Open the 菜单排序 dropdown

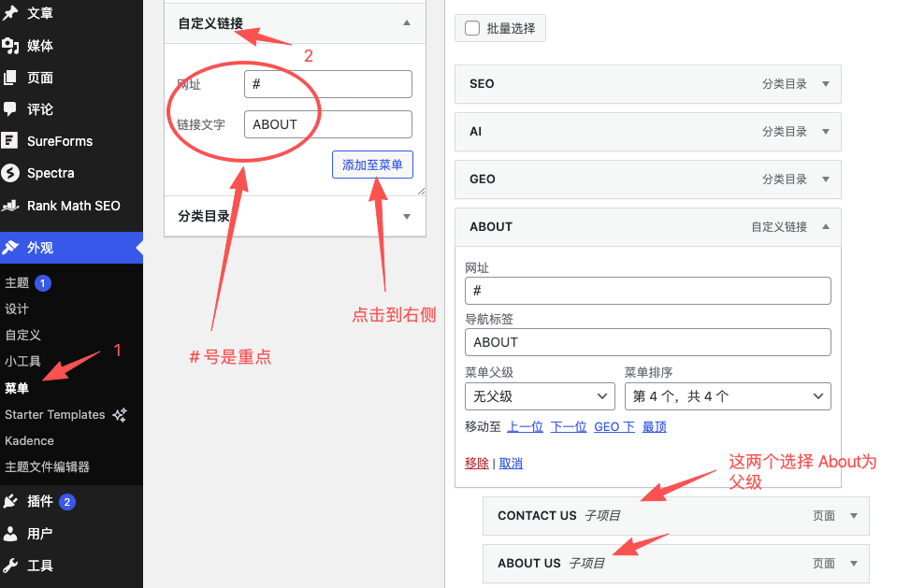tap(727, 396)
